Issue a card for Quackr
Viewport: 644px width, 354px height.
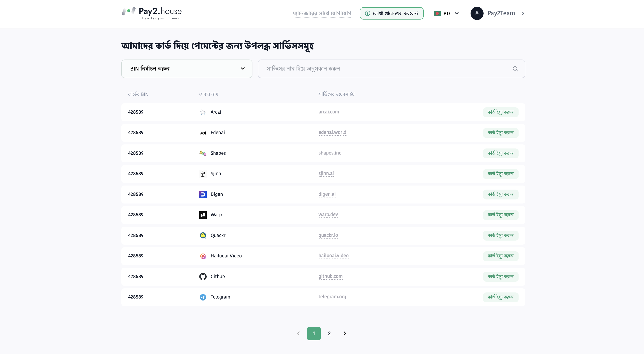click(500, 235)
